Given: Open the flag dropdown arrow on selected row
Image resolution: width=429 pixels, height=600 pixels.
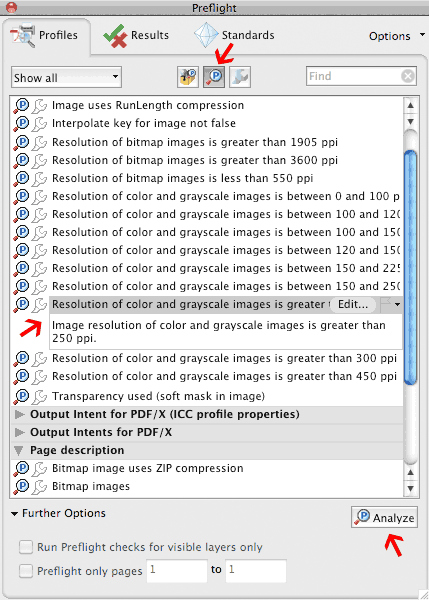Looking at the screenshot, I should point(397,305).
